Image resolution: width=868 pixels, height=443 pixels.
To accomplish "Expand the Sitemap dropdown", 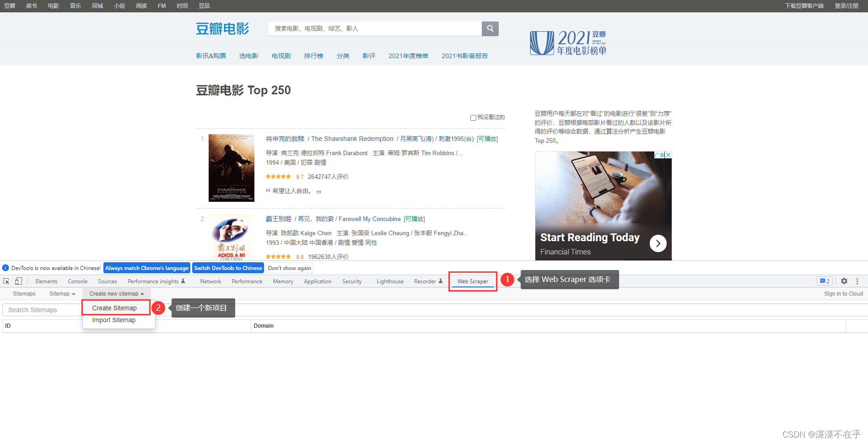I will tap(62, 294).
